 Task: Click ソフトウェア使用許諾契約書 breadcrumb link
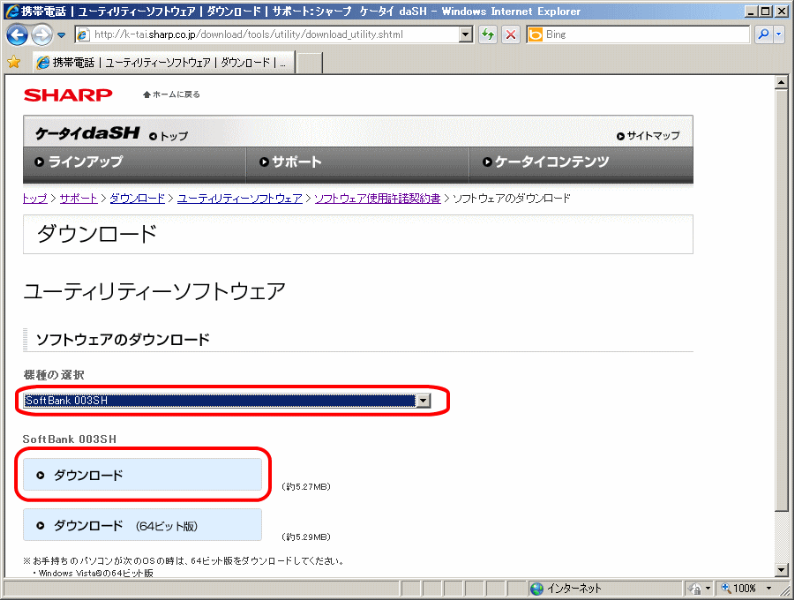(377, 198)
